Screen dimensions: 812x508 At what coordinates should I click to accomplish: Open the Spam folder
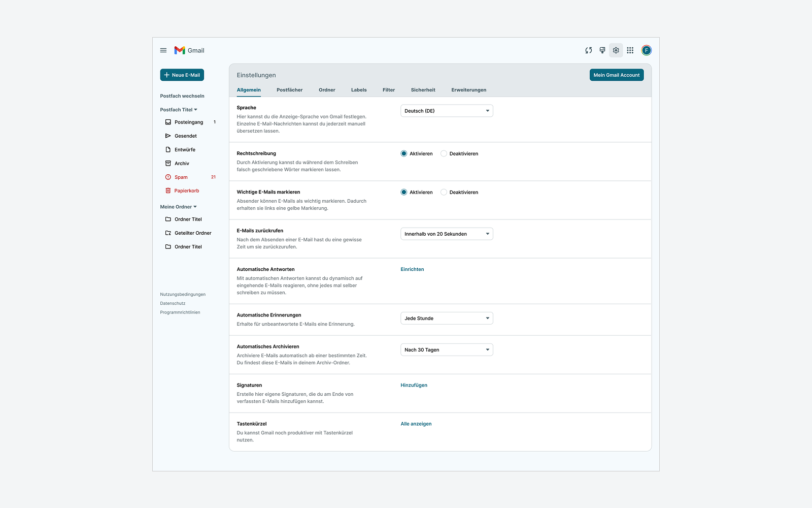pos(181,177)
